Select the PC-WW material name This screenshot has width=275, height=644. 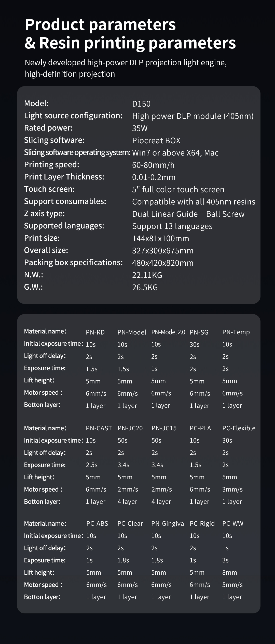(x=233, y=523)
